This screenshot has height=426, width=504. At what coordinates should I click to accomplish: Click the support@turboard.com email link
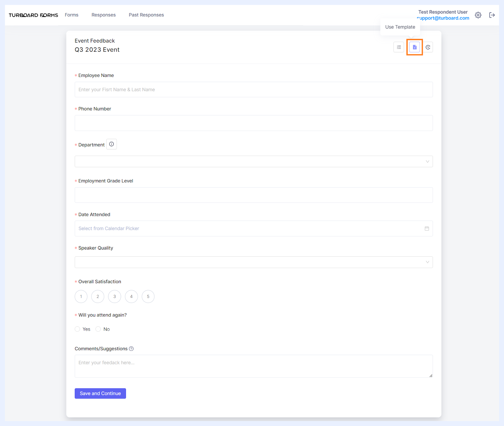coord(443,18)
